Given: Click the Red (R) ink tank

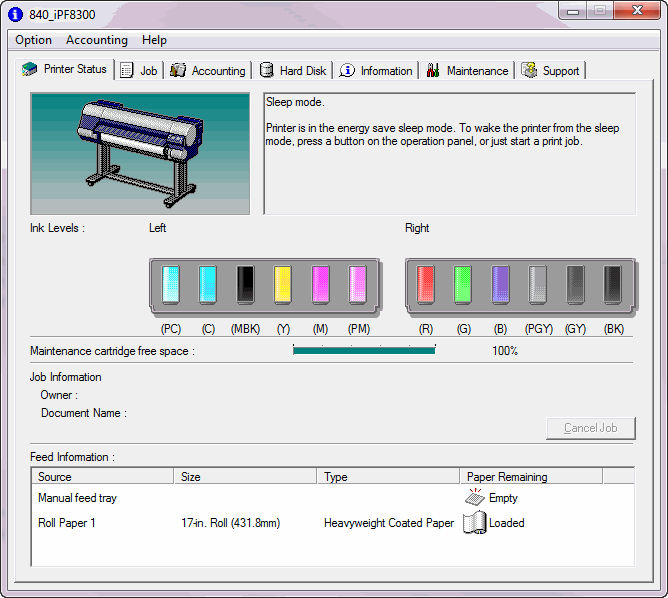Looking at the screenshot, I should pos(426,285).
